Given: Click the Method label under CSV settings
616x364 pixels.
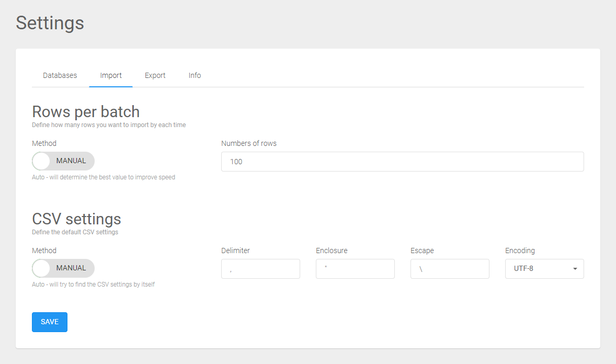Looking at the screenshot, I should [44, 251].
